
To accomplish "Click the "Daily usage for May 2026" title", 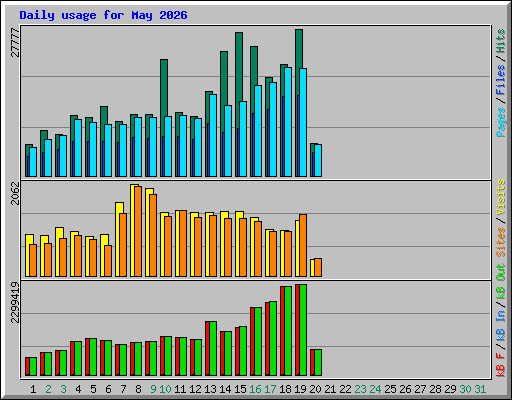I will [x=103, y=15].
